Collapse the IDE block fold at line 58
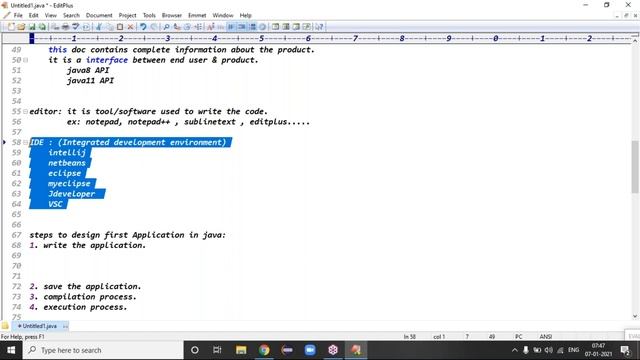640x360 pixels. pos(25,142)
